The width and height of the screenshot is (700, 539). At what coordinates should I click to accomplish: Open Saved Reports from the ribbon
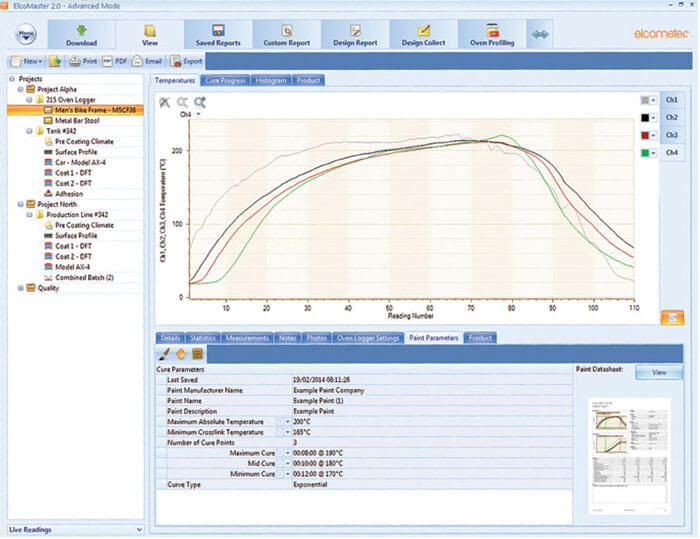point(217,34)
